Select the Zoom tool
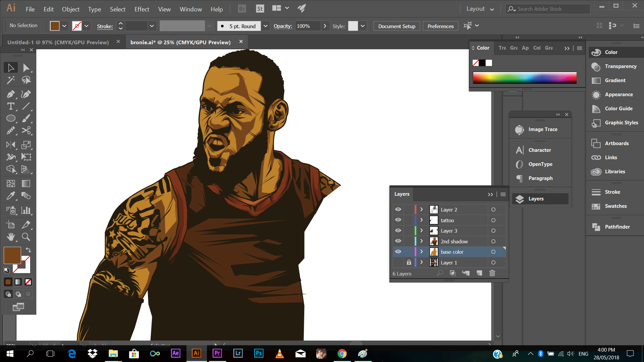644x362 pixels. [x=26, y=237]
